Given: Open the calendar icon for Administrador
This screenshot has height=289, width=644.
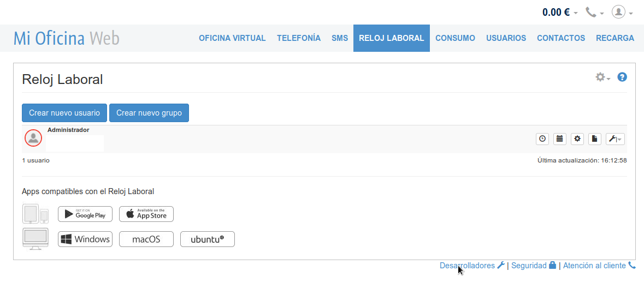Looking at the screenshot, I should point(559,139).
